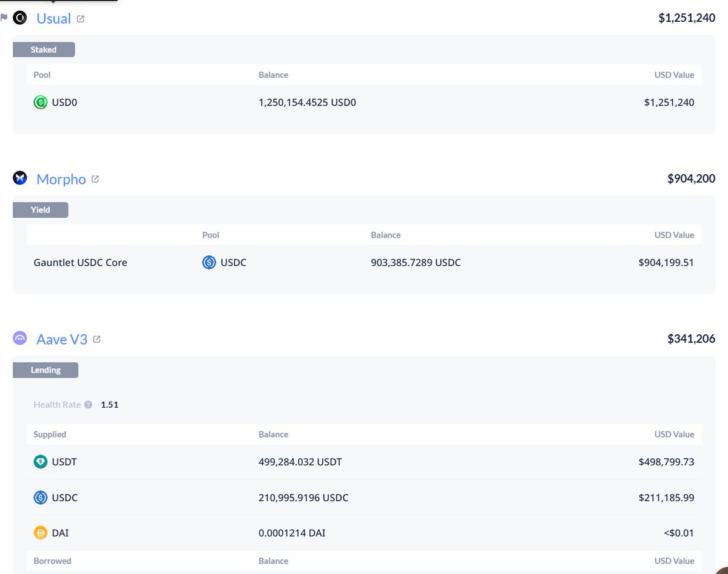Click the Health Rate value 1.51

pyautogui.click(x=109, y=405)
